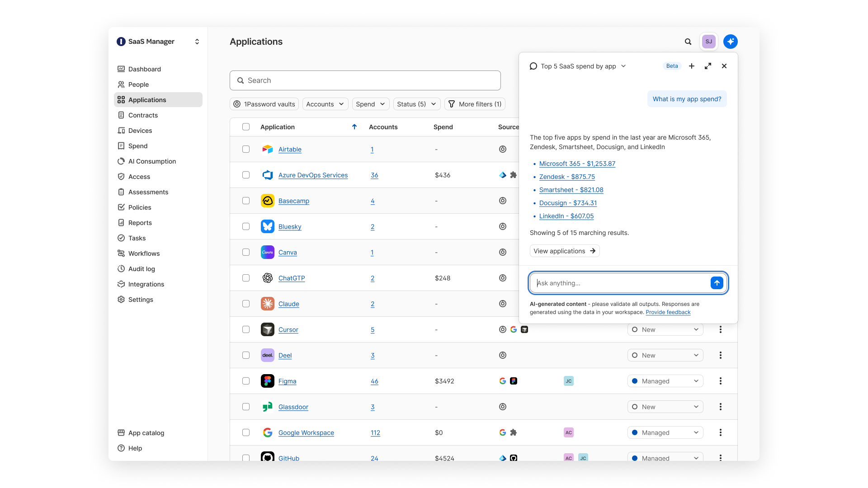
Task: Open more actions for Figma row
Action: tap(721, 381)
